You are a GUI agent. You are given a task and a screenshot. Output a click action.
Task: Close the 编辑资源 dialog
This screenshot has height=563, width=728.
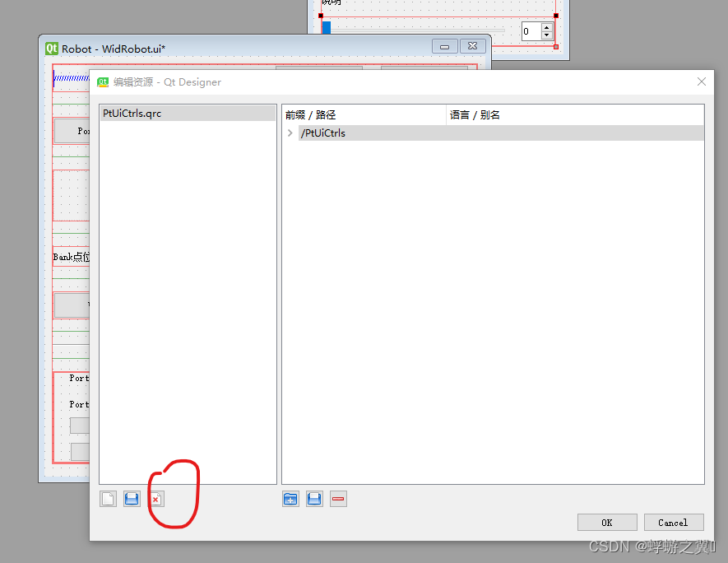click(x=701, y=81)
